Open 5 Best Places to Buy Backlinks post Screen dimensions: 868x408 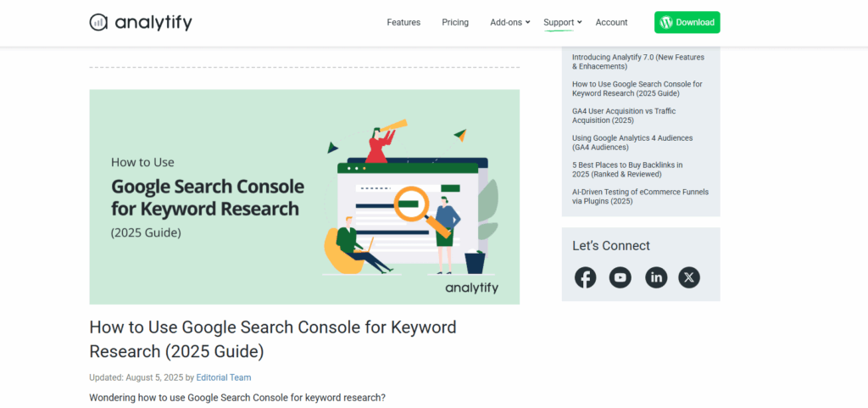[627, 169]
